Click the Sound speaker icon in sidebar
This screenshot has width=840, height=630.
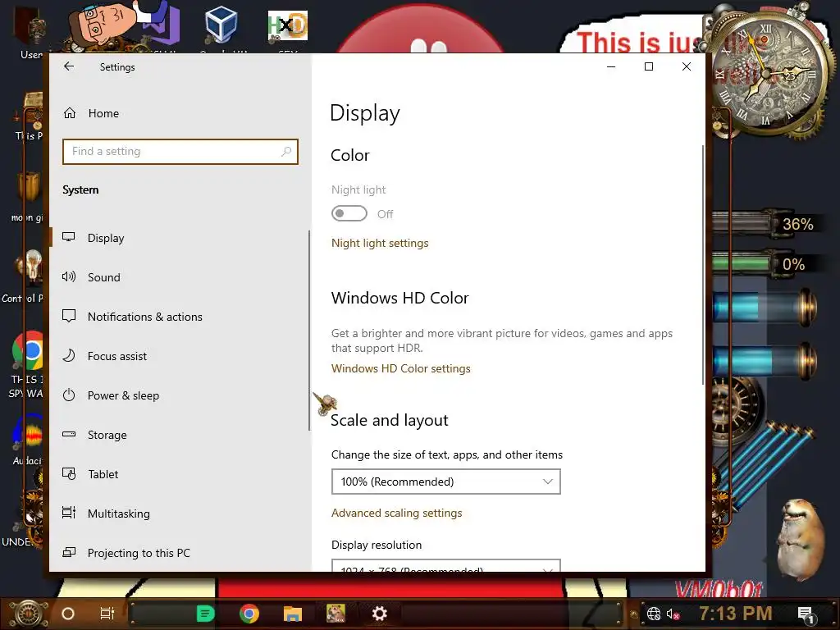69,277
